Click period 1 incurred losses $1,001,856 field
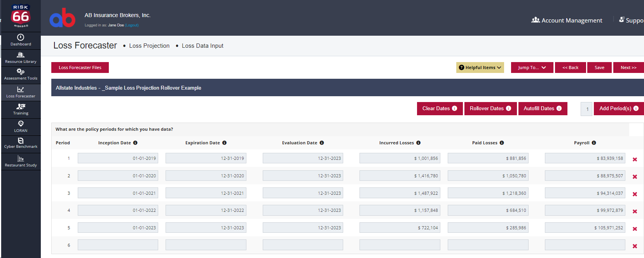The image size is (644, 258). click(x=400, y=158)
